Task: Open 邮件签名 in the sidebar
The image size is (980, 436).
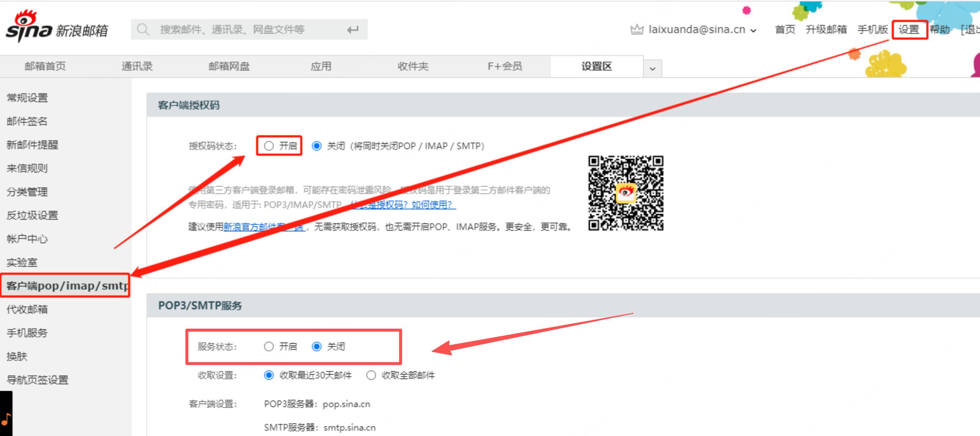Action: (x=27, y=121)
